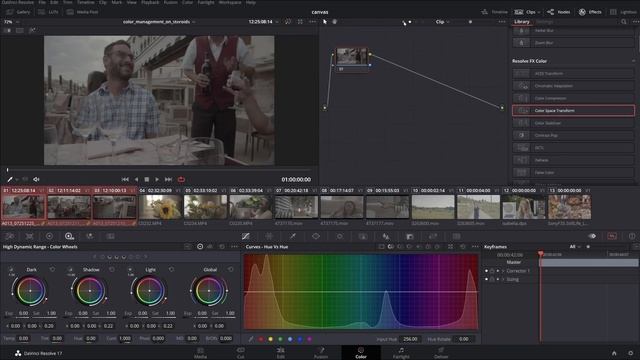
Task: Search the effects library
Action: click(x=624, y=22)
